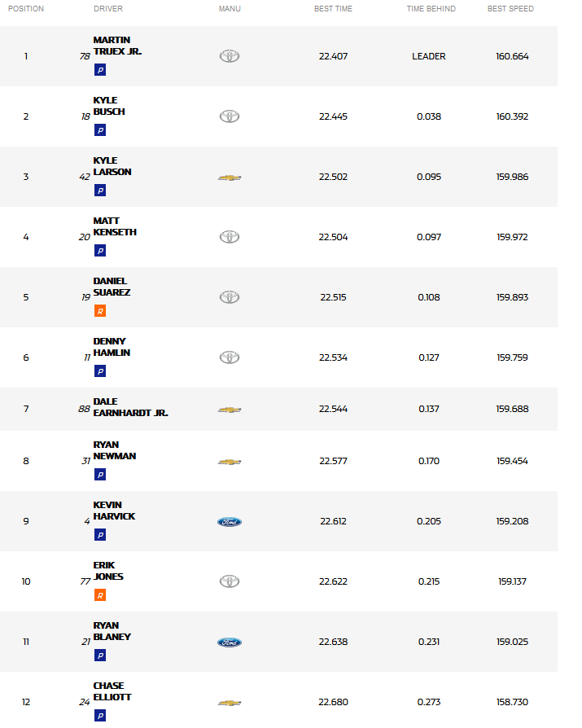The height and width of the screenshot is (728, 582).
Task: Click Ford logo in Ryan Blaney row
Action: coord(230,642)
